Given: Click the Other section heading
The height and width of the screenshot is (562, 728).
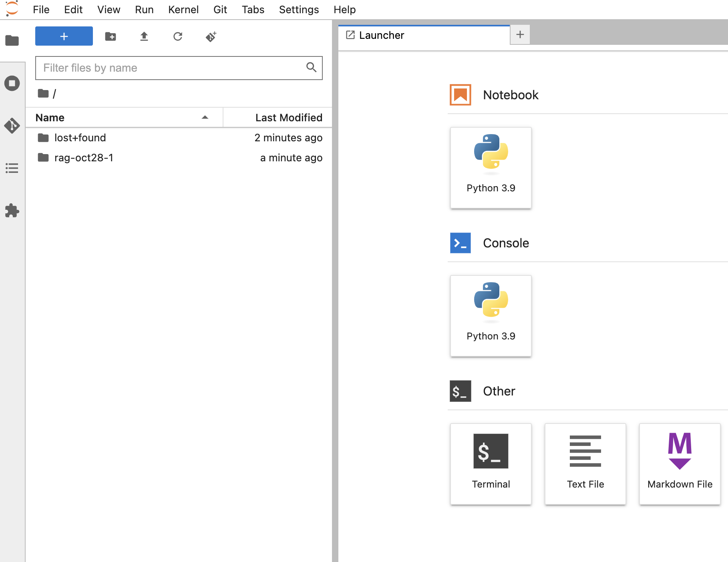Looking at the screenshot, I should 499,391.
